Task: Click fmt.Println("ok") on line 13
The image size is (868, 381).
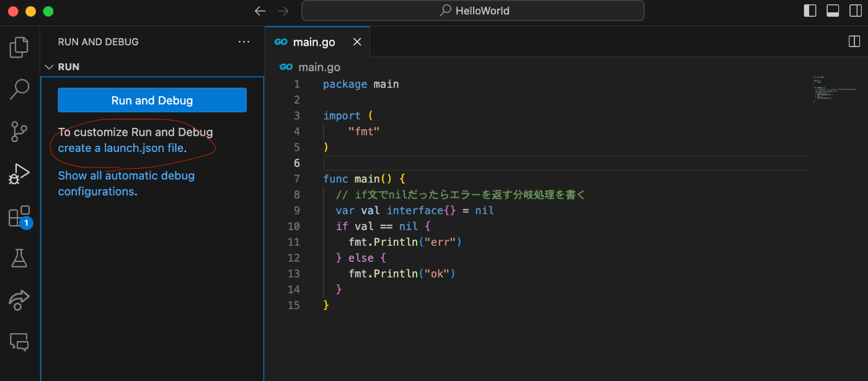Action: [402, 274]
